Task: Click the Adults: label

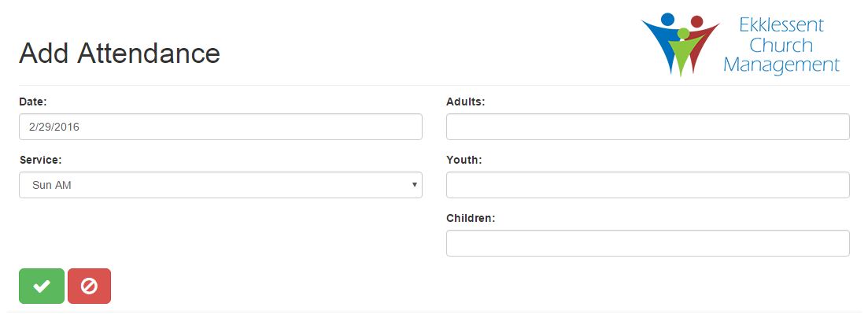Action: tap(466, 102)
